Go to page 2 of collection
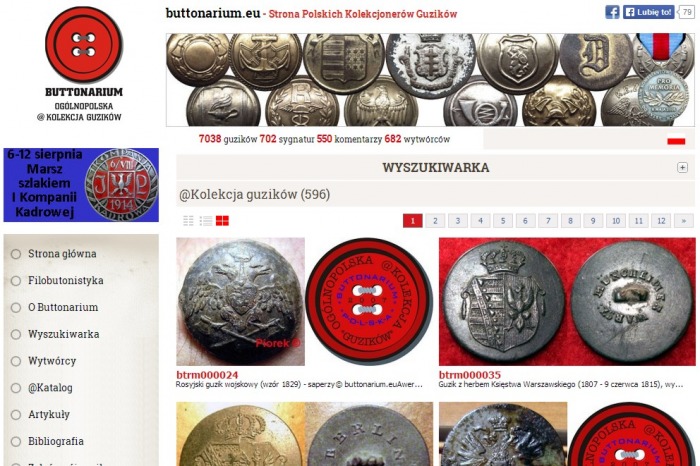700x466 pixels. click(435, 221)
